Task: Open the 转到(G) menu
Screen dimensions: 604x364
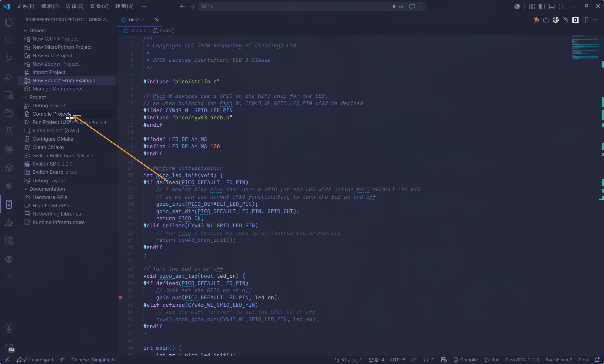Action: [x=124, y=6]
